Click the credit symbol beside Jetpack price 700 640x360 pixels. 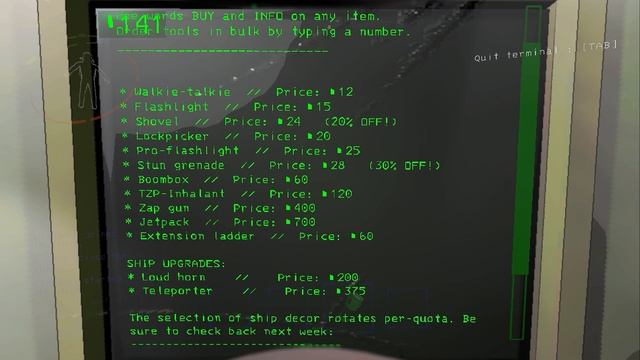point(288,222)
